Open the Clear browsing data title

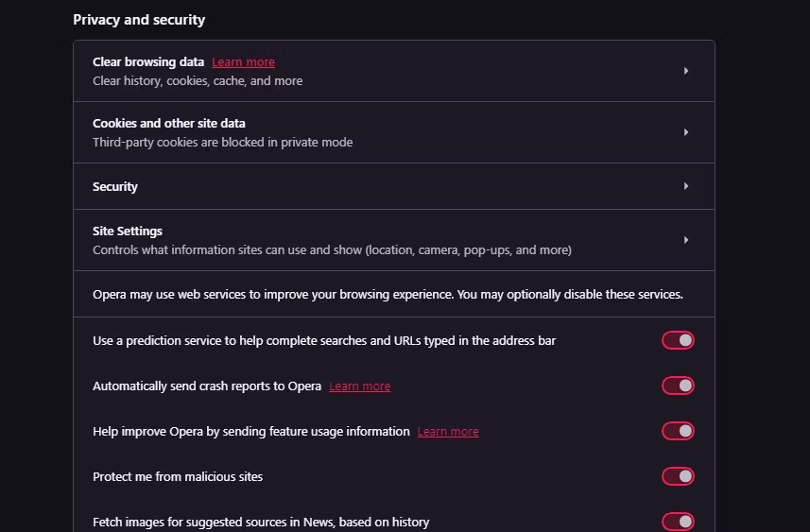pos(148,62)
